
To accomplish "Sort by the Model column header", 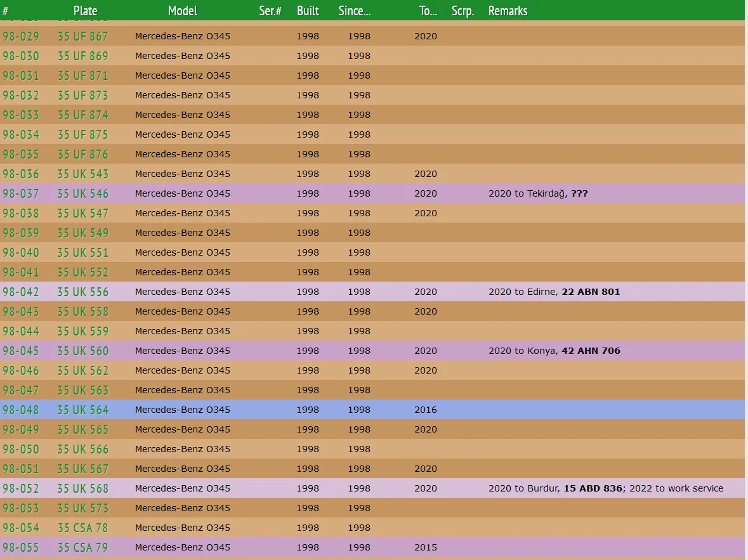I will pyautogui.click(x=182, y=11).
